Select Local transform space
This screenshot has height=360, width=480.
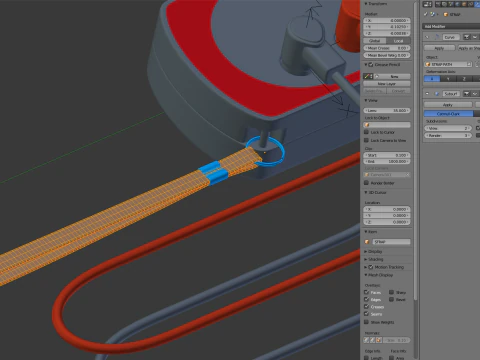pyautogui.click(x=399, y=41)
